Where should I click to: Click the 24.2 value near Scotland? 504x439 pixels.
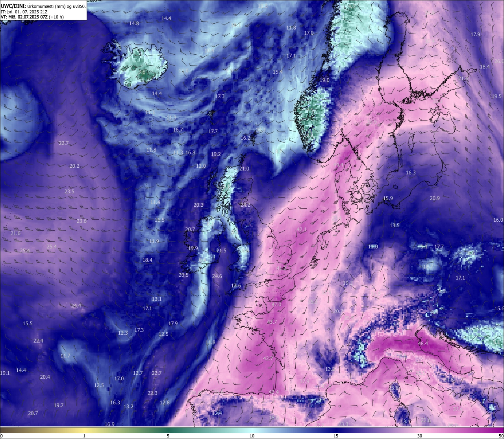[245, 205]
